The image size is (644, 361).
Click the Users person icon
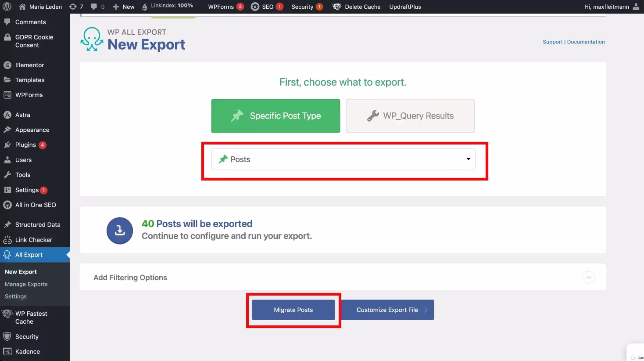(7, 160)
